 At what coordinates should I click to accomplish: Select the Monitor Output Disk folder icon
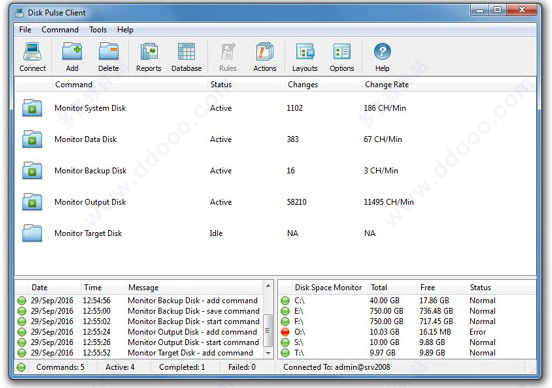tap(32, 202)
